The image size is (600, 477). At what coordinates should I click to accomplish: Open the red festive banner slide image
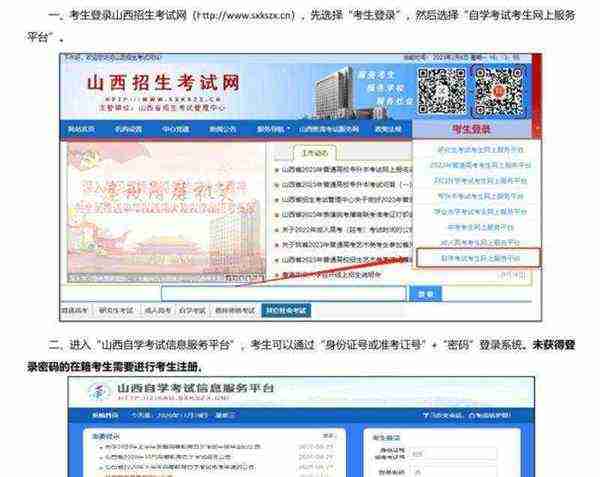166,212
